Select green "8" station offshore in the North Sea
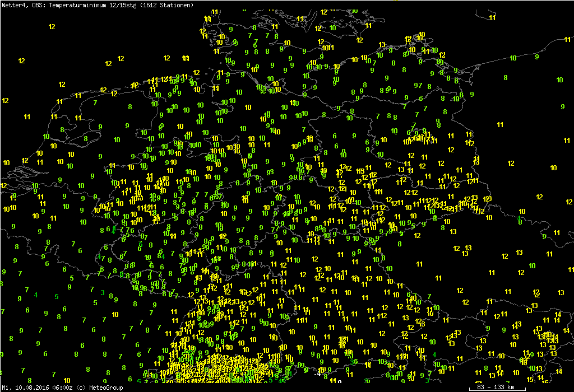574x392 pixels. tap(130, 106)
